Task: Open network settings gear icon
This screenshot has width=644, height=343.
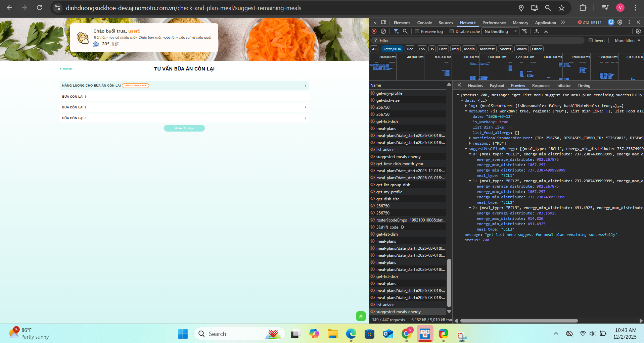Action: pyautogui.click(x=638, y=31)
